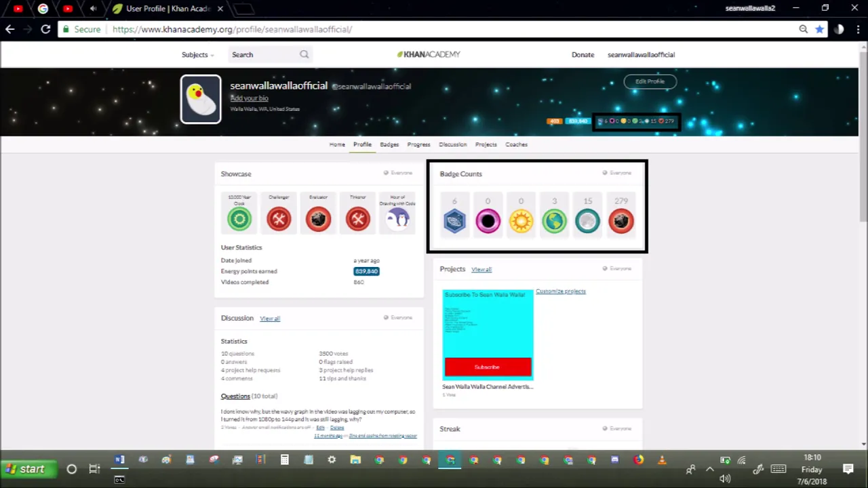Viewport: 868px width, 488px height.
Task: Click the profile avatar picture
Action: (x=201, y=100)
